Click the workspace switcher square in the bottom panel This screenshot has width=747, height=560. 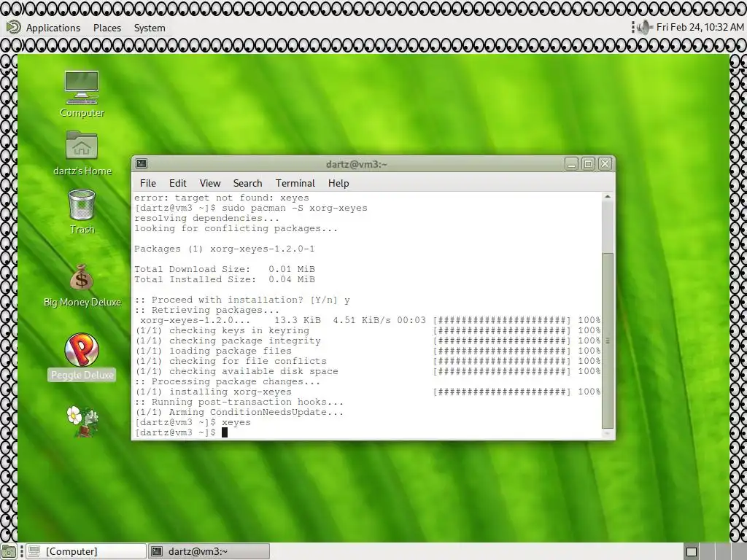tap(692, 551)
